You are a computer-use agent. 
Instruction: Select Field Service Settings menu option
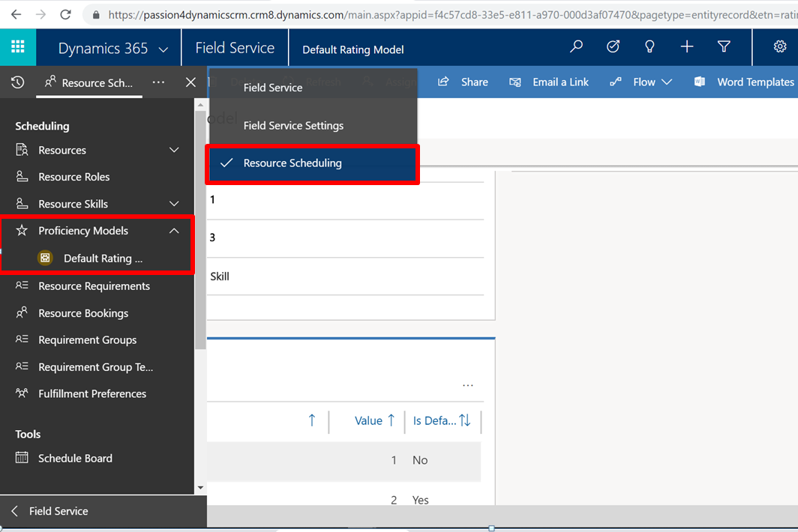click(293, 125)
